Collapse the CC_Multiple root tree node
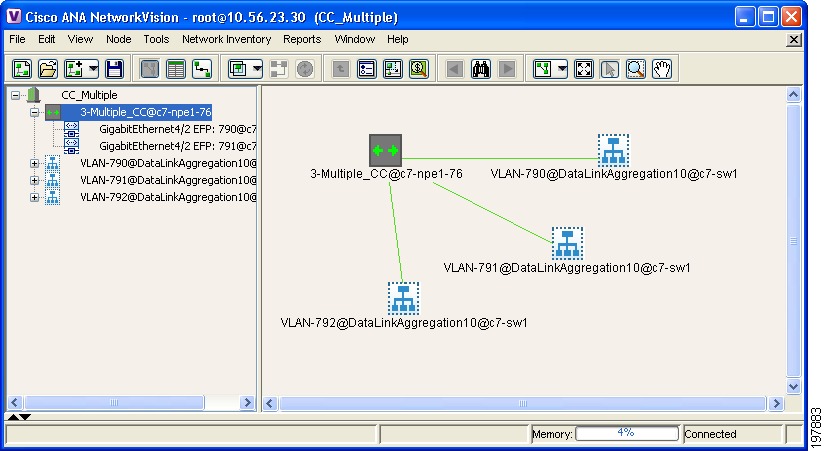 click(x=16, y=95)
